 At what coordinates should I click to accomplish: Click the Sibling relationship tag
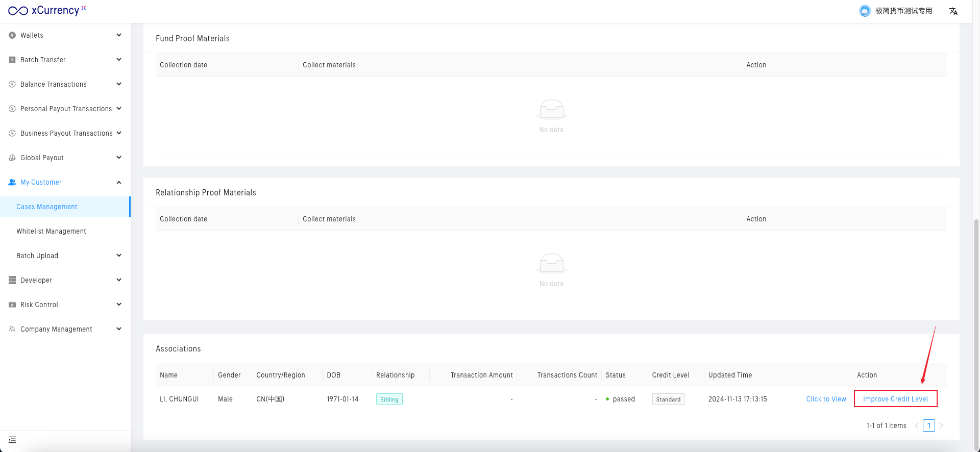pyautogui.click(x=389, y=399)
